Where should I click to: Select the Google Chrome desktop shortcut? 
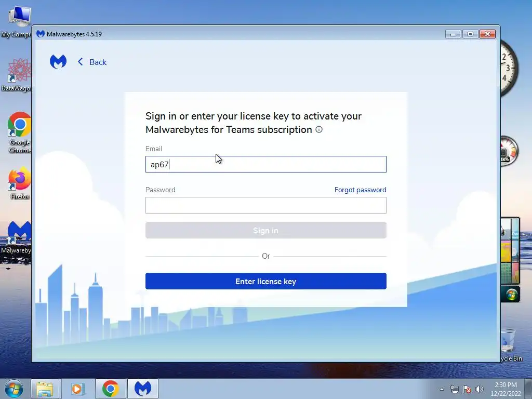(x=19, y=132)
